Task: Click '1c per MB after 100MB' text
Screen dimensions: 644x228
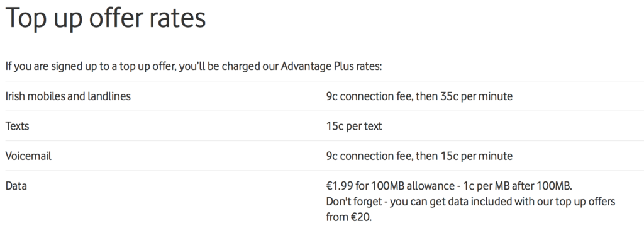Action: [x=518, y=186]
